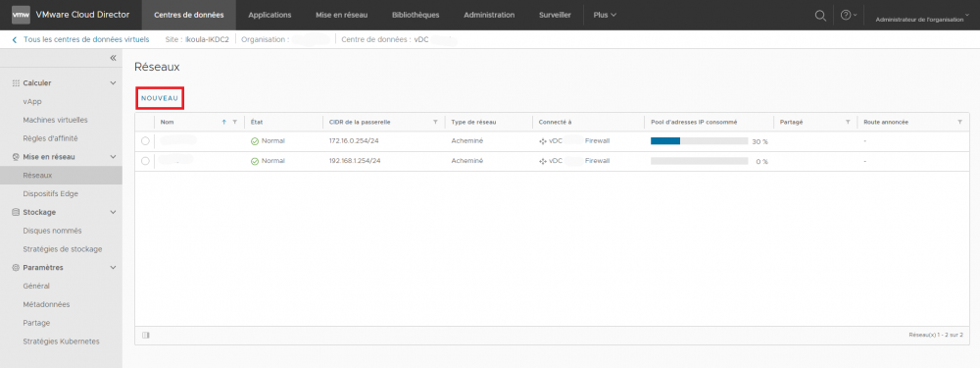Open Dispositifs Edge in the sidebar
The image size is (980, 368).
51,193
